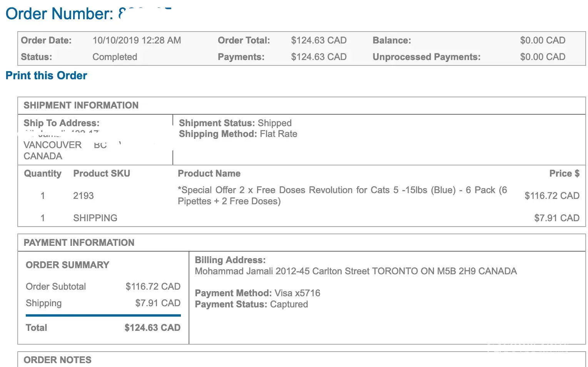This screenshot has width=588, height=367.
Task: Click the Order Total label
Action: [244, 40]
